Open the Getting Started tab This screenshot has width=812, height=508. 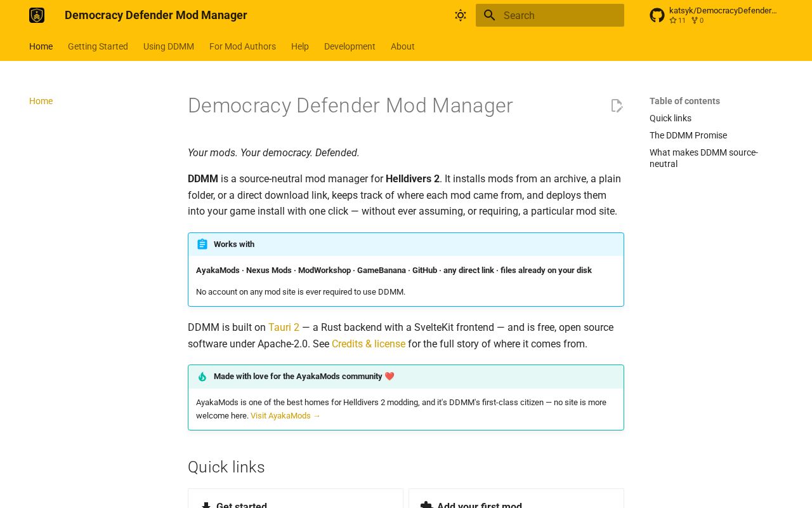tap(98, 46)
